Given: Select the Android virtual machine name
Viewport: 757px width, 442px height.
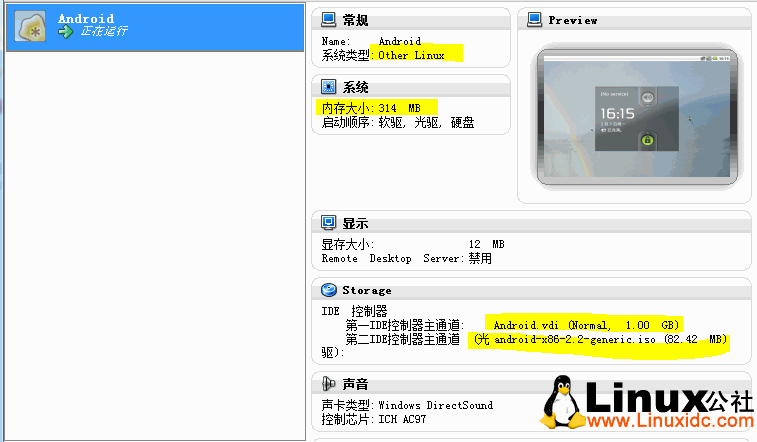Looking at the screenshot, I should coord(86,18).
